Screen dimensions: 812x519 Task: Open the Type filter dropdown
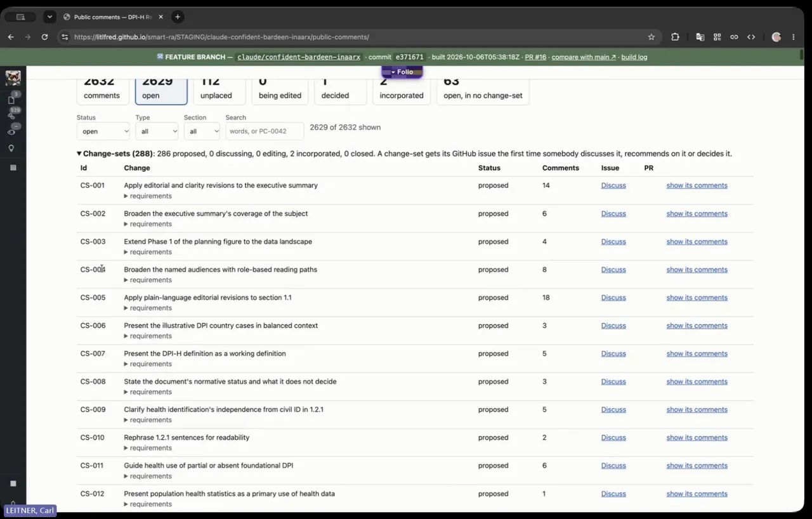coord(157,131)
